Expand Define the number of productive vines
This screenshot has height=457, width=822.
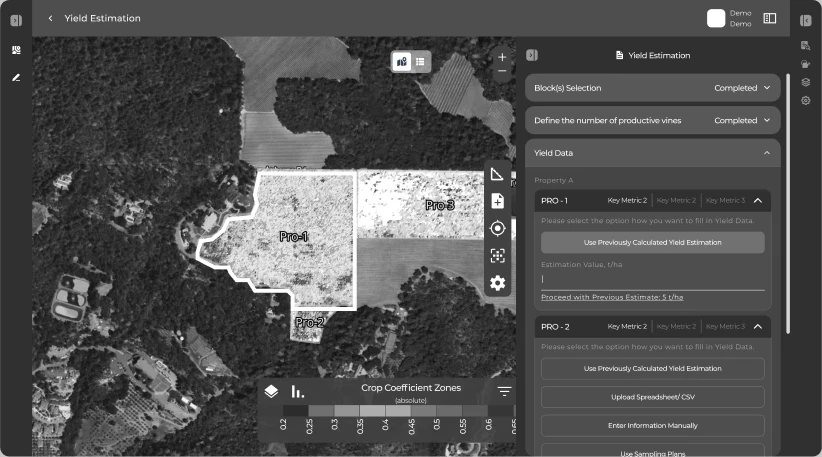653,121
